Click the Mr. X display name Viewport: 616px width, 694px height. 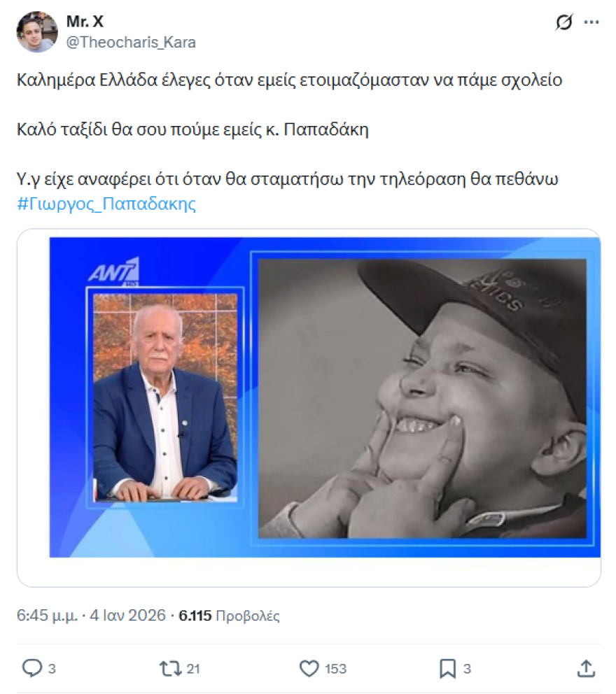click(85, 21)
